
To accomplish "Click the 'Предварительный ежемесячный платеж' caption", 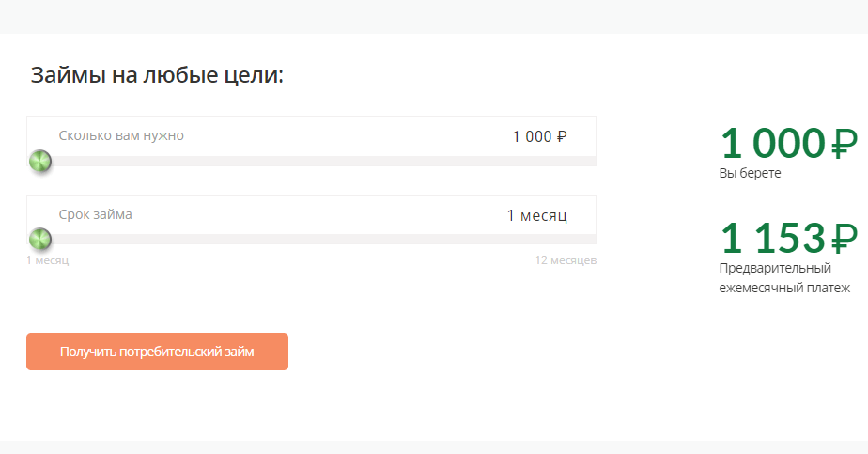I will coord(784,278).
